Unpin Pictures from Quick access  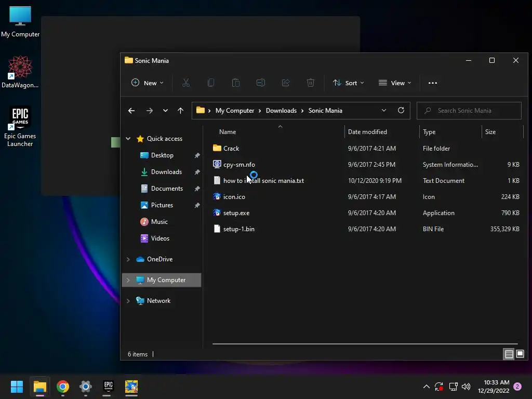(x=197, y=205)
